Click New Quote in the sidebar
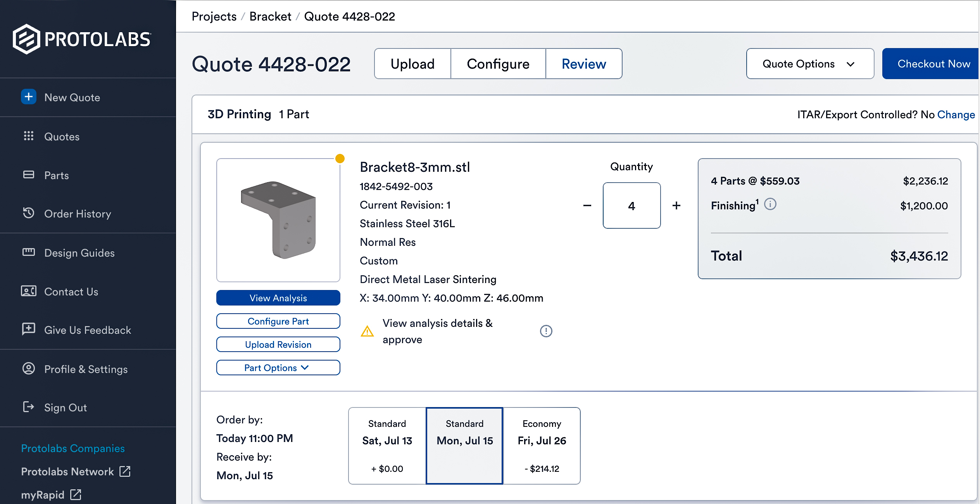The height and width of the screenshot is (504, 980). [x=72, y=97]
